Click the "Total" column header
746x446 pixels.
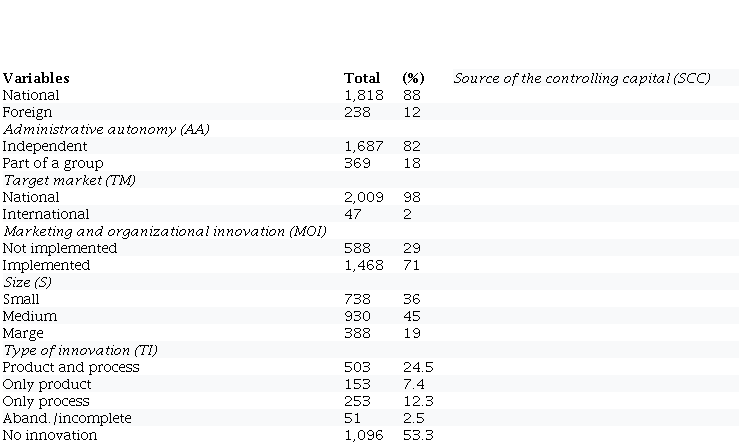(361, 78)
